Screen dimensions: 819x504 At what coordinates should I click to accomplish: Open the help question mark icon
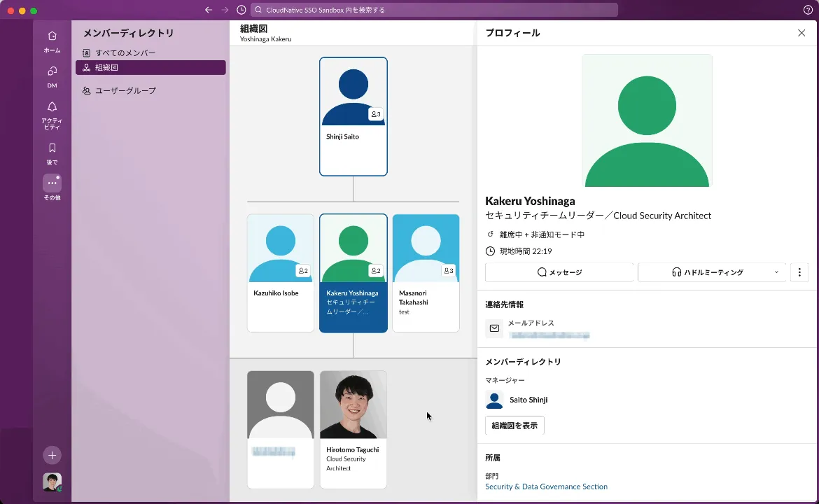coord(808,10)
